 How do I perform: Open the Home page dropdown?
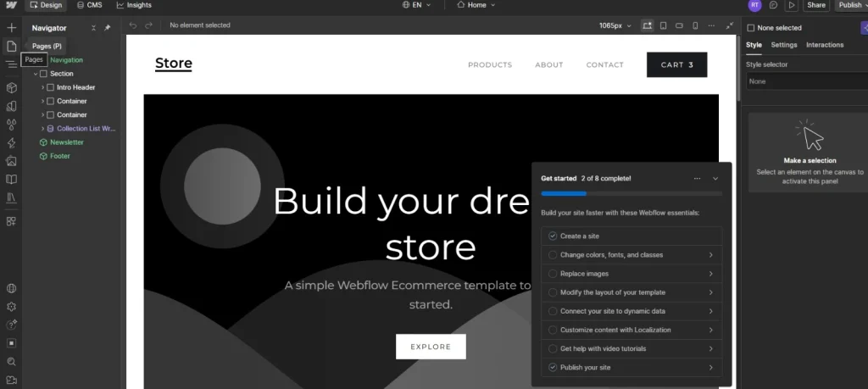476,5
